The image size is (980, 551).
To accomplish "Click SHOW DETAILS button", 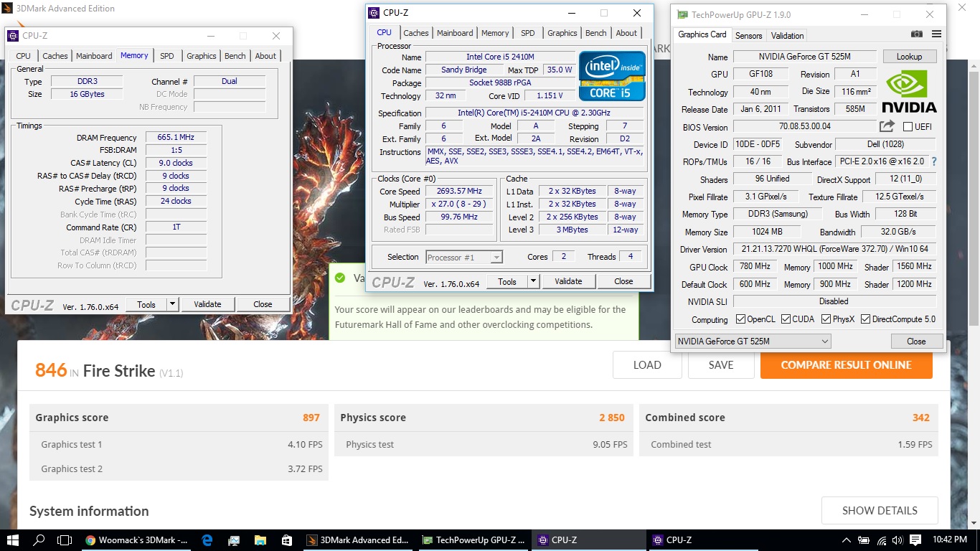I will click(x=880, y=511).
